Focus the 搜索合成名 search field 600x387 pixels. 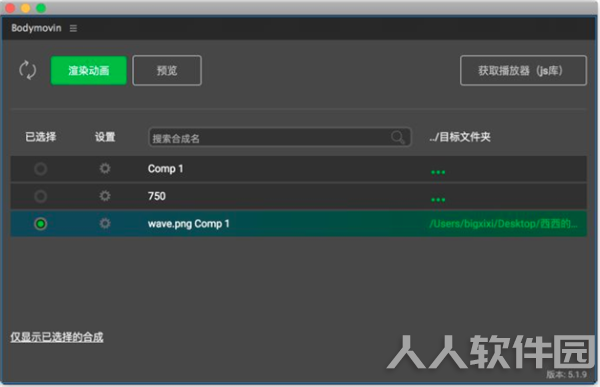[x=280, y=137]
